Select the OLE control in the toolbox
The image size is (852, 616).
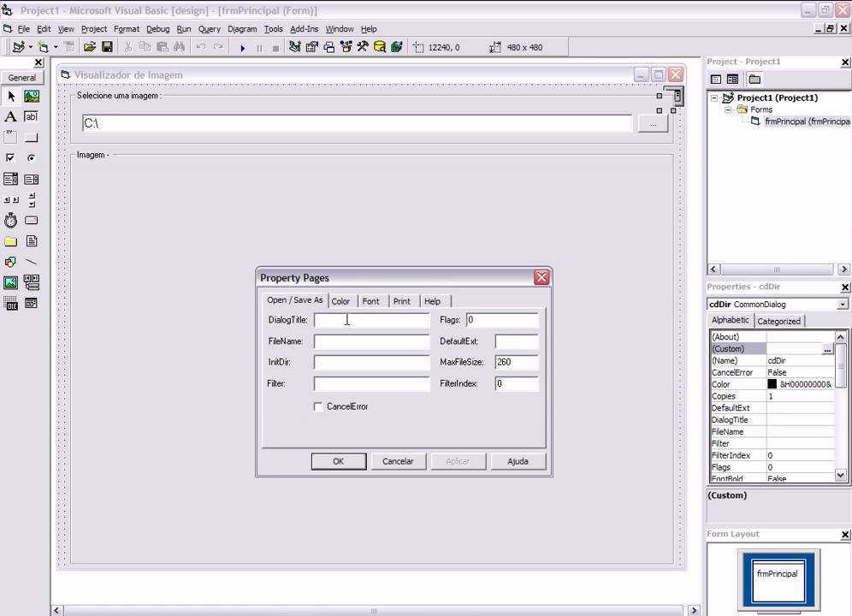coord(11,304)
